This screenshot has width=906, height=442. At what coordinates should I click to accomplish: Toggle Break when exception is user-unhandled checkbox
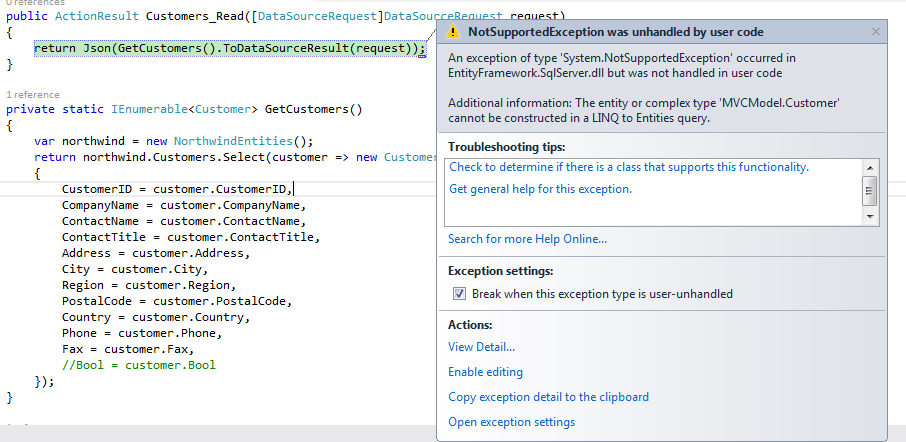(x=460, y=294)
